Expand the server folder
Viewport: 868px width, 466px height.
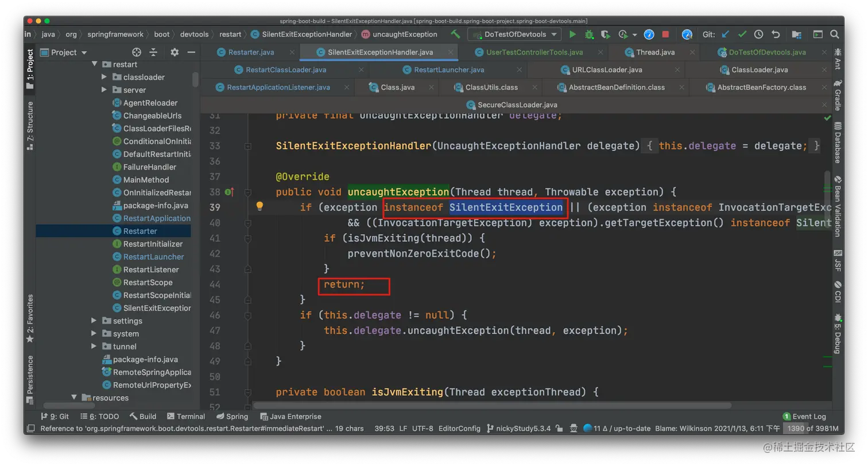click(104, 90)
